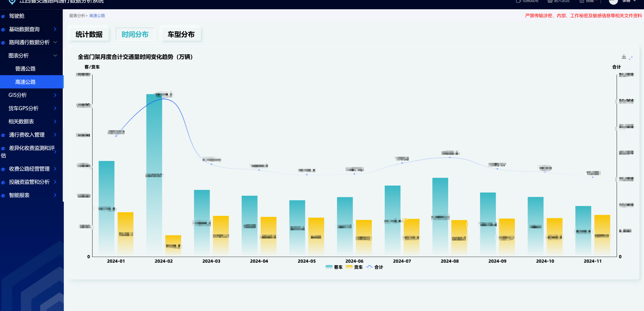Click the 2024-05 客车 teal bar
The height and width of the screenshot is (311, 644).
pyautogui.click(x=297, y=228)
